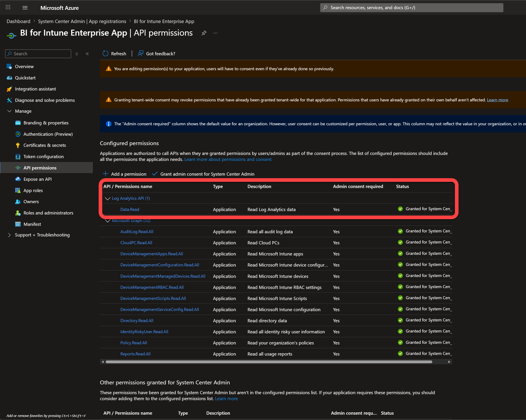
Task: Open DeviceManagementScripts.Read.All permission
Action: [153, 298]
